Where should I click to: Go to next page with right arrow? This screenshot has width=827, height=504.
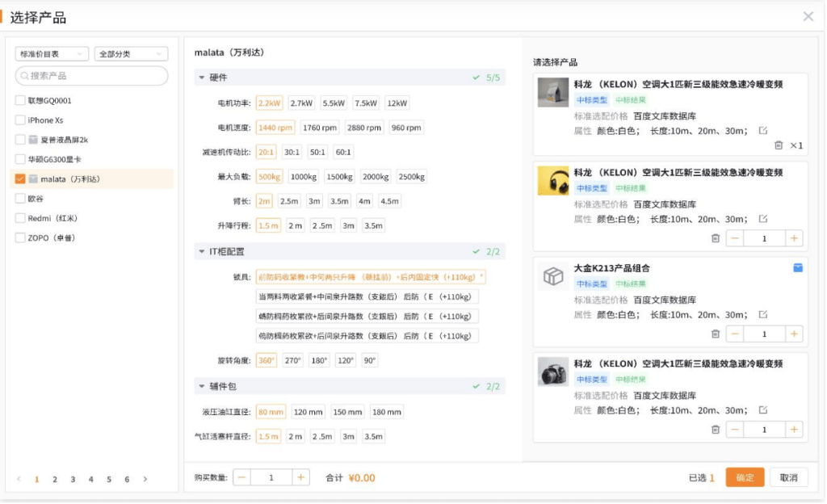coord(145,479)
